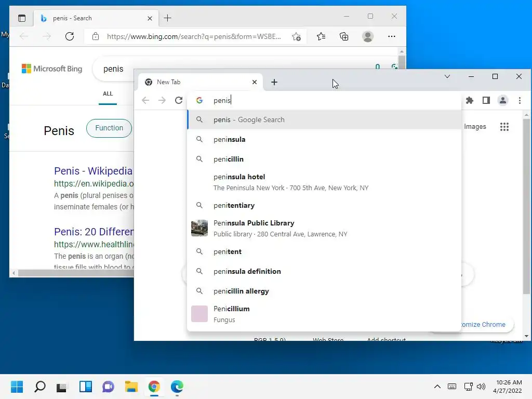Open the Chat taskbar icon

108,387
